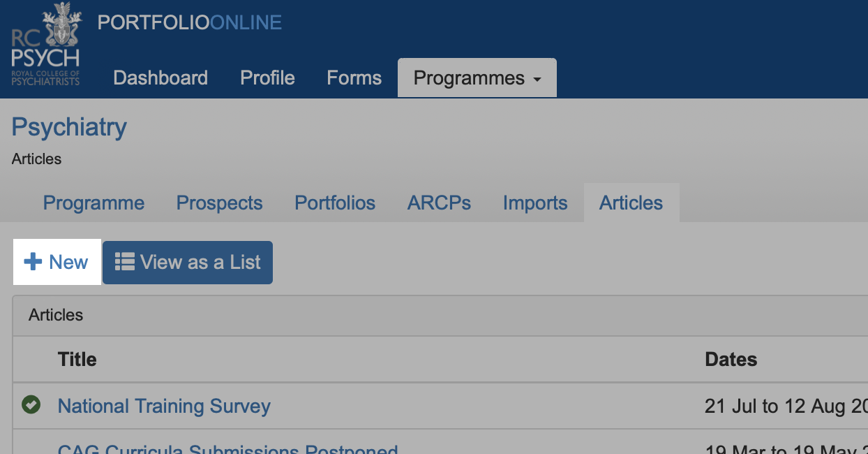This screenshot has height=454, width=868.
Task: Open the Forms section
Action: click(354, 78)
